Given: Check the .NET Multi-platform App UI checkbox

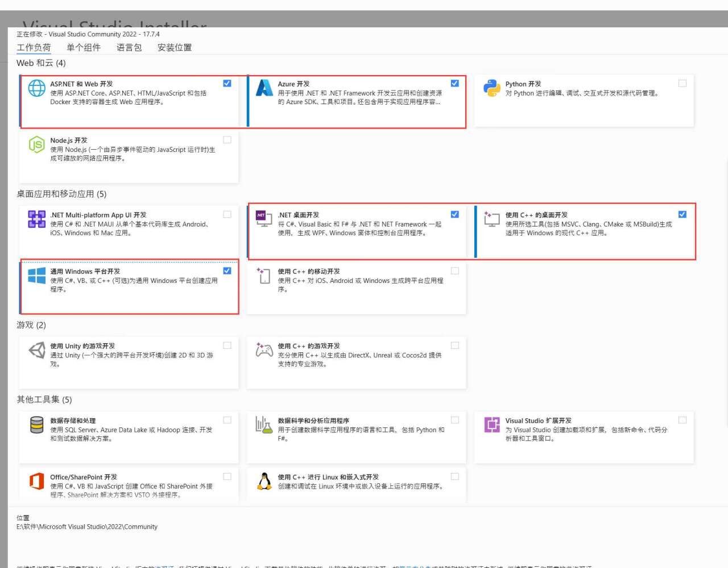Looking at the screenshot, I should (227, 214).
